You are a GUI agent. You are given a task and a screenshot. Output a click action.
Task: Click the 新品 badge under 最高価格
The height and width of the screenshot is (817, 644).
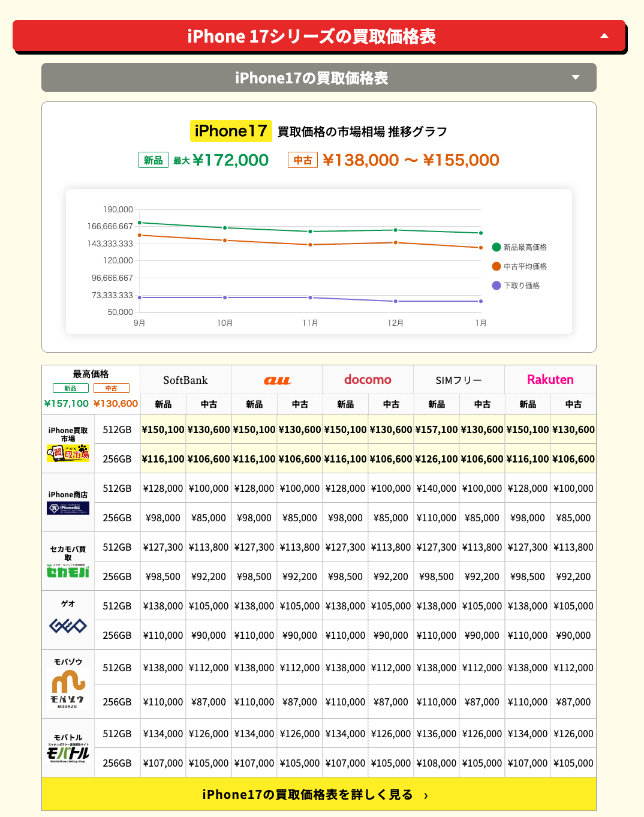coord(71,388)
